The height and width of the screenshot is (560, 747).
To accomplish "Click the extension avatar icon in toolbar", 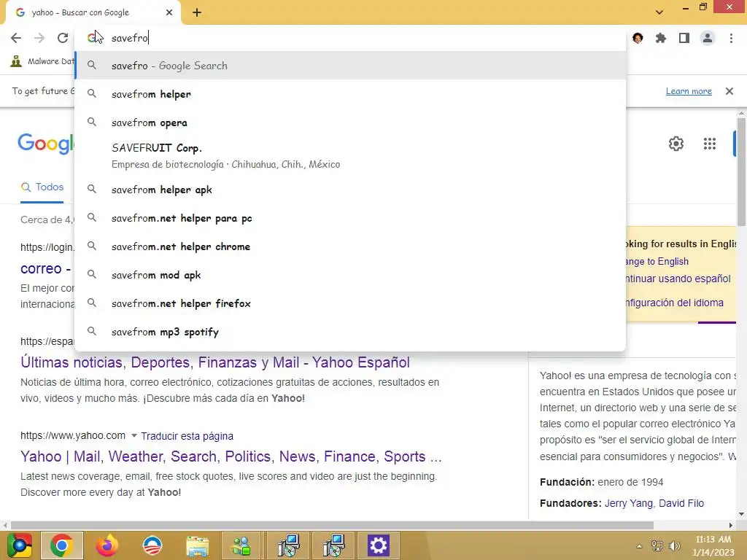I will pyautogui.click(x=638, y=38).
